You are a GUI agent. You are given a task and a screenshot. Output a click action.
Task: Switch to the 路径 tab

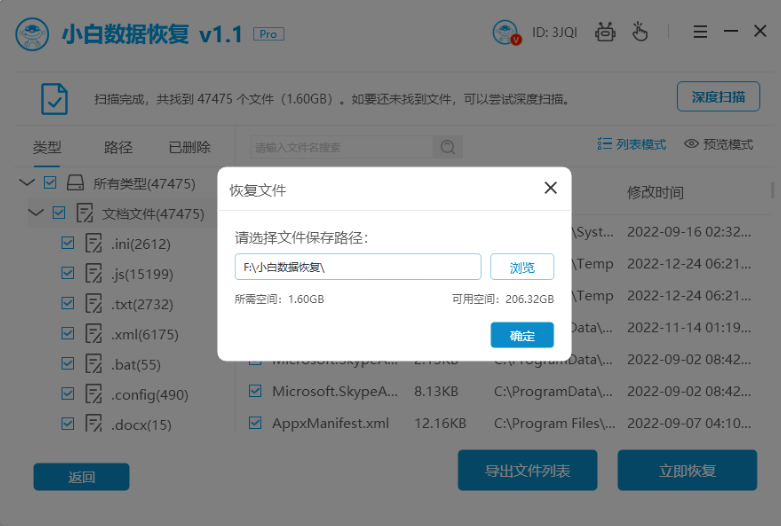118,147
